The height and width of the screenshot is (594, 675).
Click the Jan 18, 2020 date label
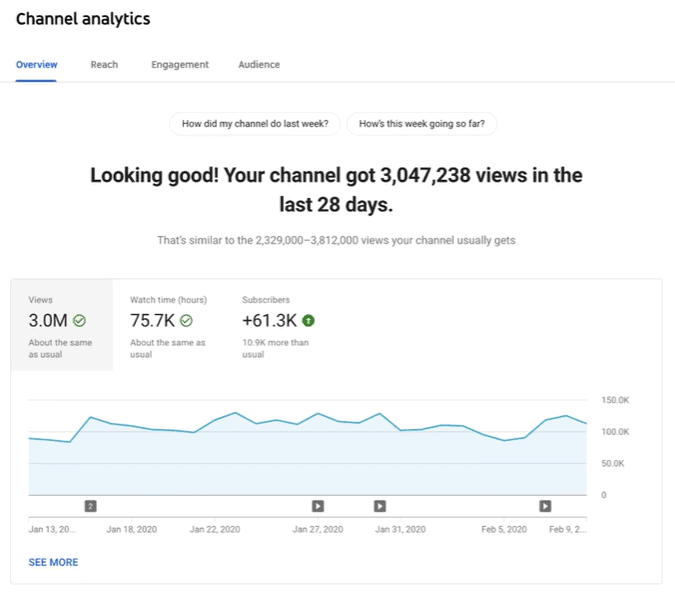[132, 529]
